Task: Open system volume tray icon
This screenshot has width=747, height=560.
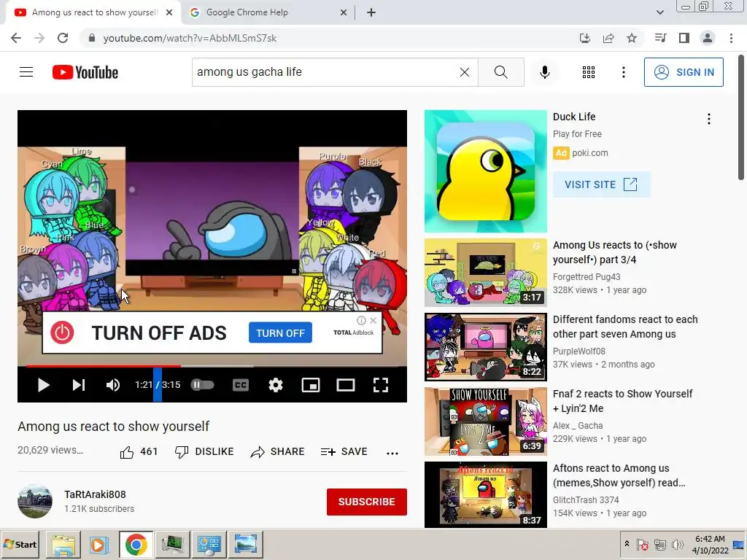Action: [677, 544]
